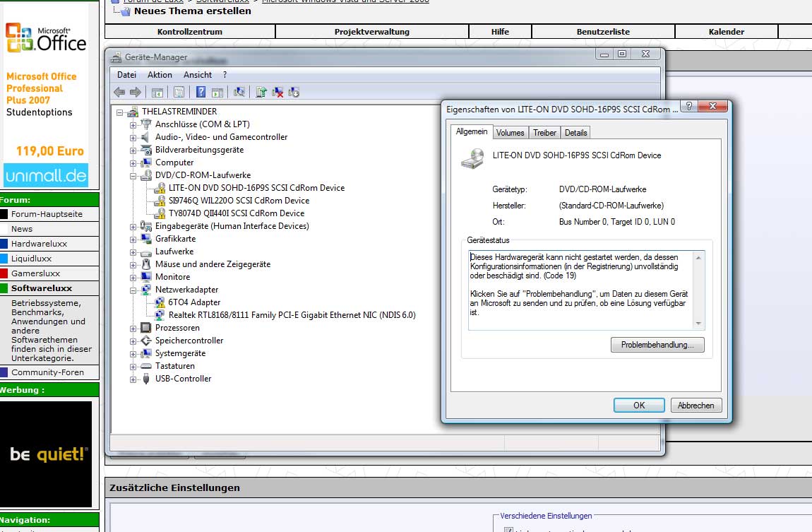The image size is (812, 532).
Task: Click the 6TO4 Adapter warning icon
Action: 160,302
